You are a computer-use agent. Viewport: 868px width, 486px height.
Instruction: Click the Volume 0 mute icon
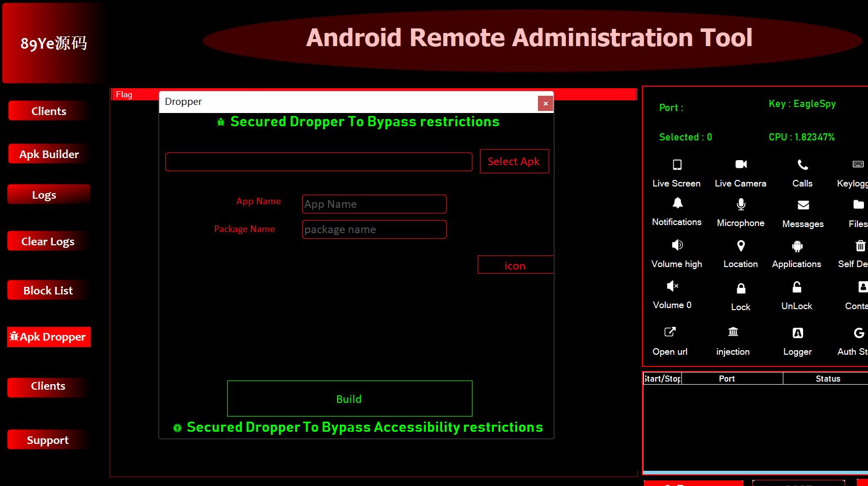tap(672, 286)
